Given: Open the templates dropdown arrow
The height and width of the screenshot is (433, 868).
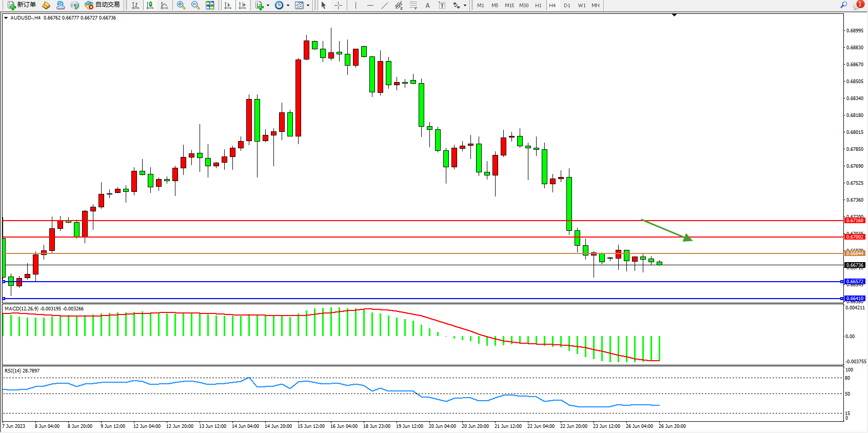Looking at the screenshot, I should (308, 6).
